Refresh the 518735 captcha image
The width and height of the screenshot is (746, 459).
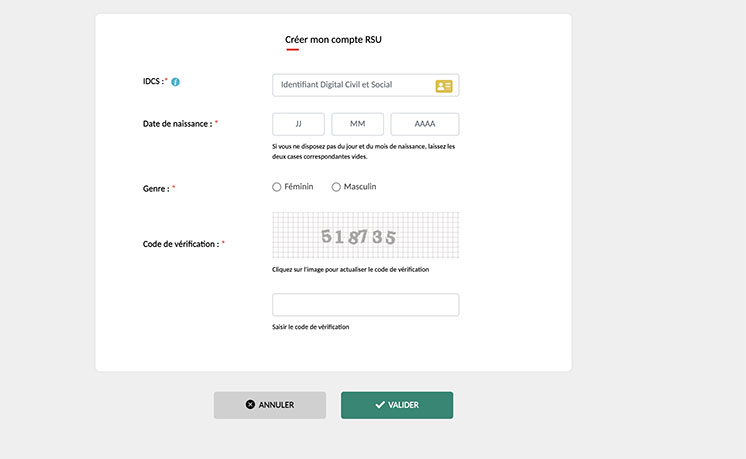365,235
